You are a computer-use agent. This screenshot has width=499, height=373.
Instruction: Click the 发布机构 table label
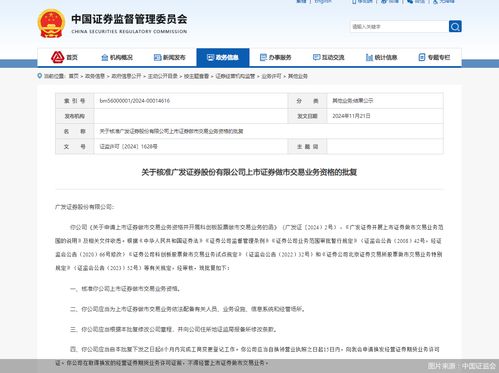(x=75, y=116)
